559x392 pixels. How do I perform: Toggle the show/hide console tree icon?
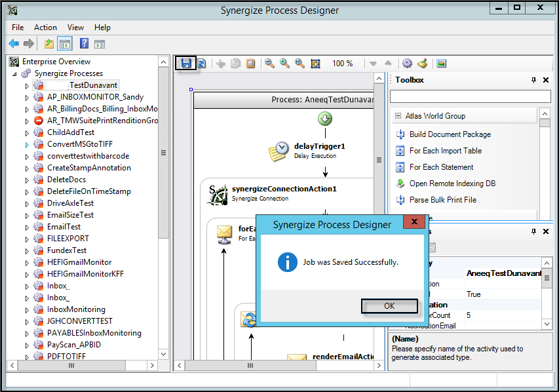64,44
